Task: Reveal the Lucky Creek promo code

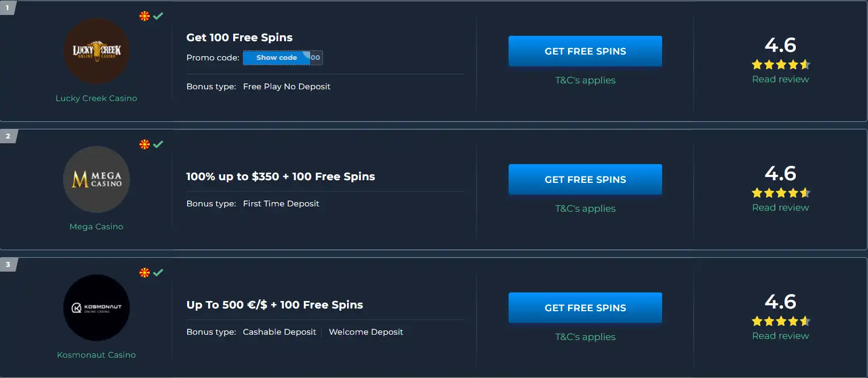Action: pyautogui.click(x=277, y=58)
